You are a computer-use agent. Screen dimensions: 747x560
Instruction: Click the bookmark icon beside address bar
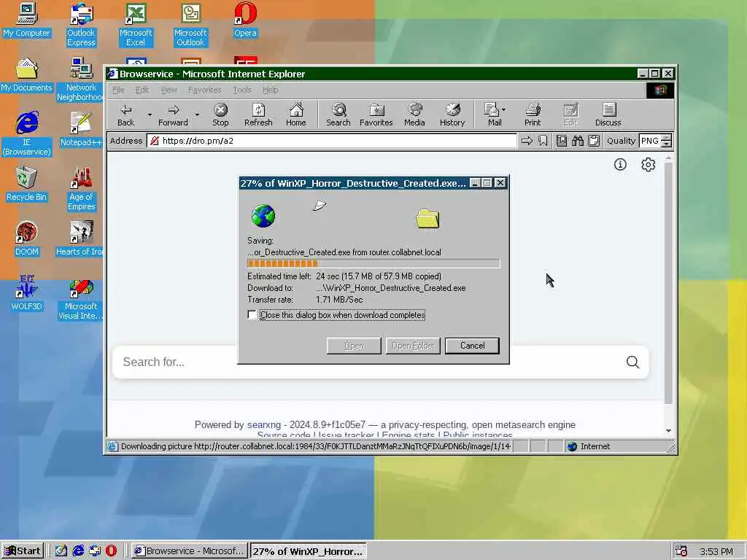[543, 141]
